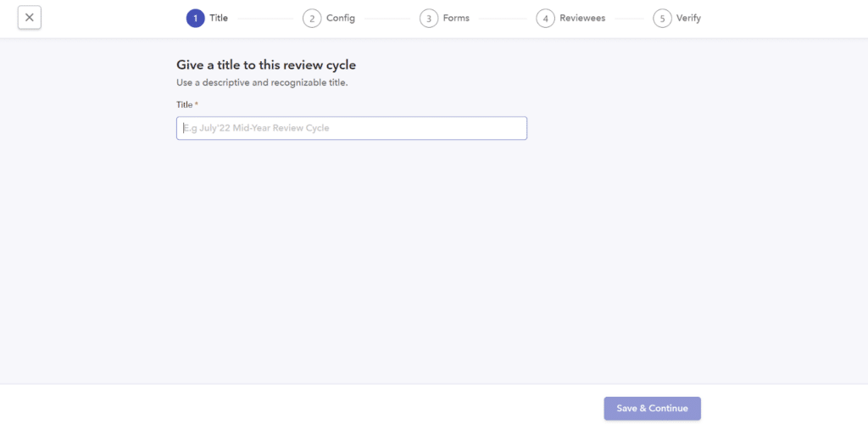This screenshot has height=424, width=868.
Task: Select the step 3 numbered circle
Action: point(429,19)
